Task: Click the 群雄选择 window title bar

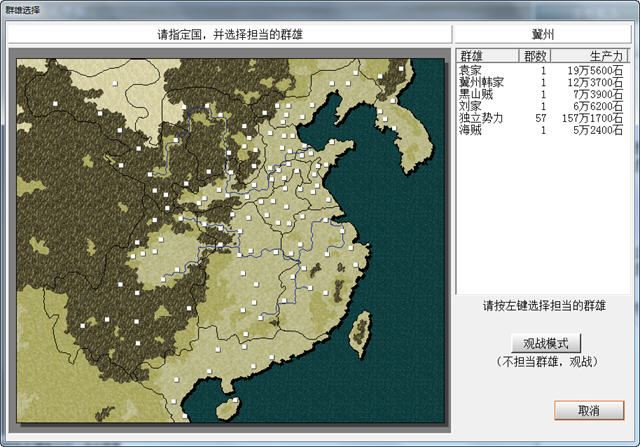Action: pyautogui.click(x=318, y=9)
